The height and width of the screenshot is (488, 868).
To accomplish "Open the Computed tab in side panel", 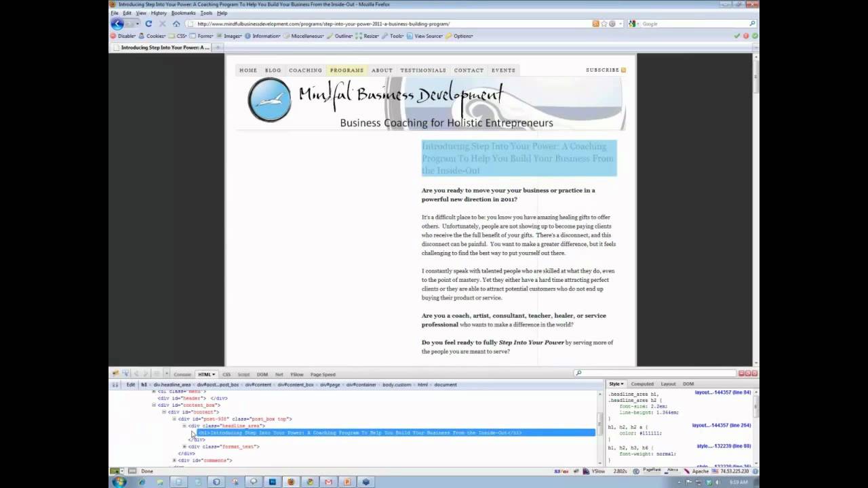I will coord(642,384).
